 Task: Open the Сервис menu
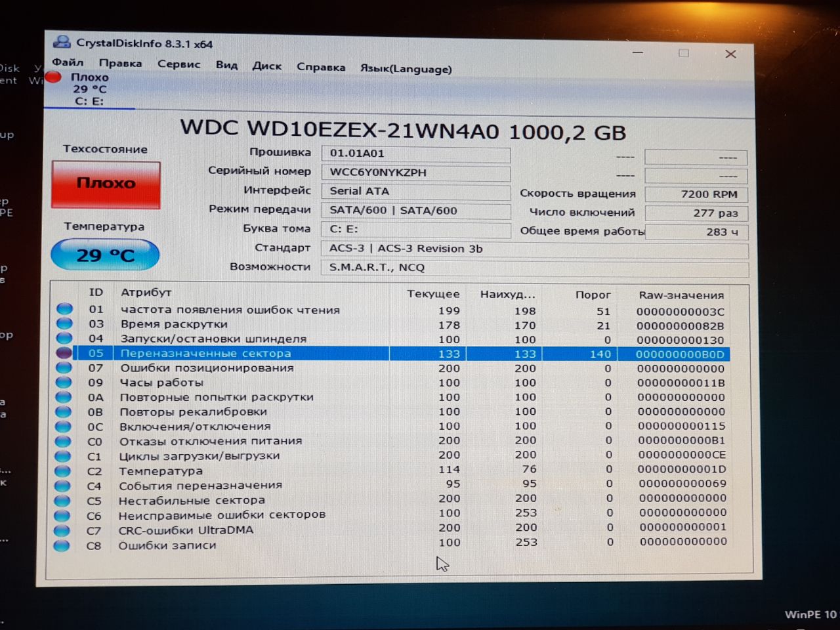[x=178, y=64]
